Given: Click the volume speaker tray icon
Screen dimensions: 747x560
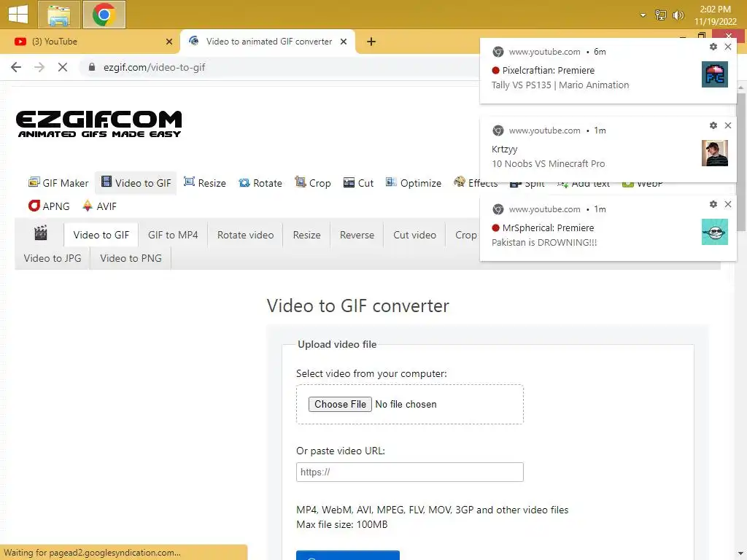Looking at the screenshot, I should (678, 15).
